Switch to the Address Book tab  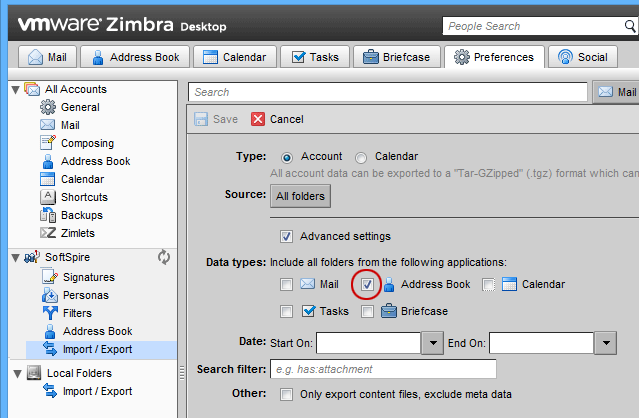tap(135, 57)
